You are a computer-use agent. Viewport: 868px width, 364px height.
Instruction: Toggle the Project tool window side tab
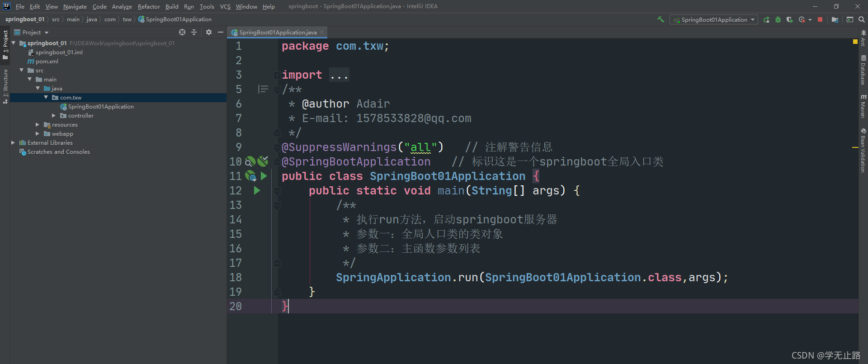(x=5, y=44)
